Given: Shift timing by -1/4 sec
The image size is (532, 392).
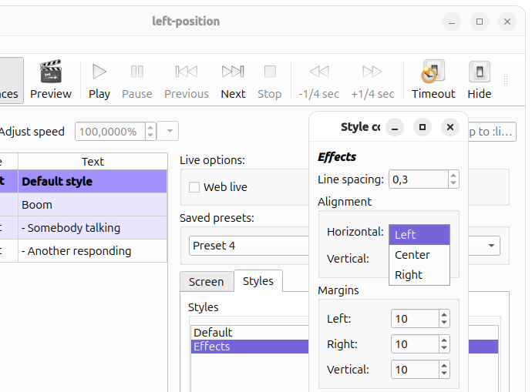Looking at the screenshot, I should click(x=319, y=80).
